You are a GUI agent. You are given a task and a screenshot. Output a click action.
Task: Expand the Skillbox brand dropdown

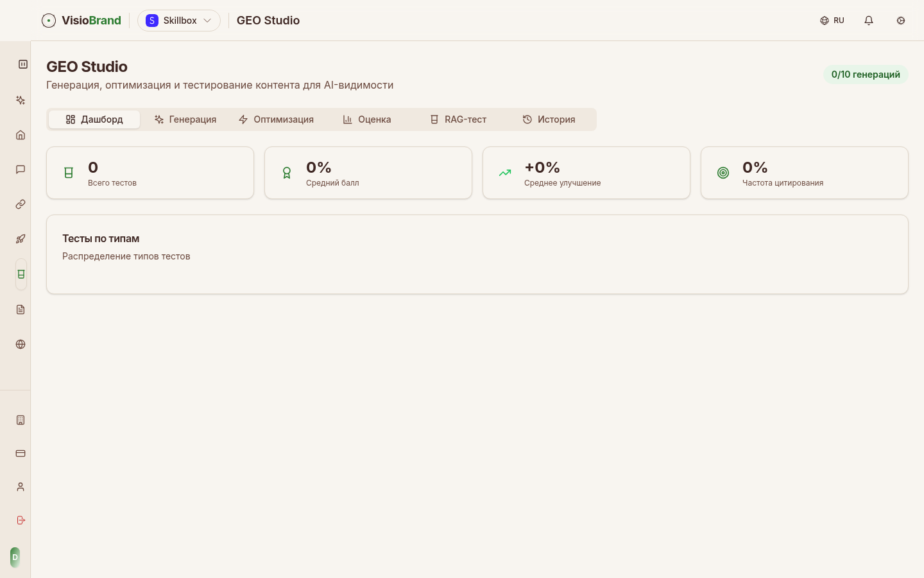[x=179, y=21]
